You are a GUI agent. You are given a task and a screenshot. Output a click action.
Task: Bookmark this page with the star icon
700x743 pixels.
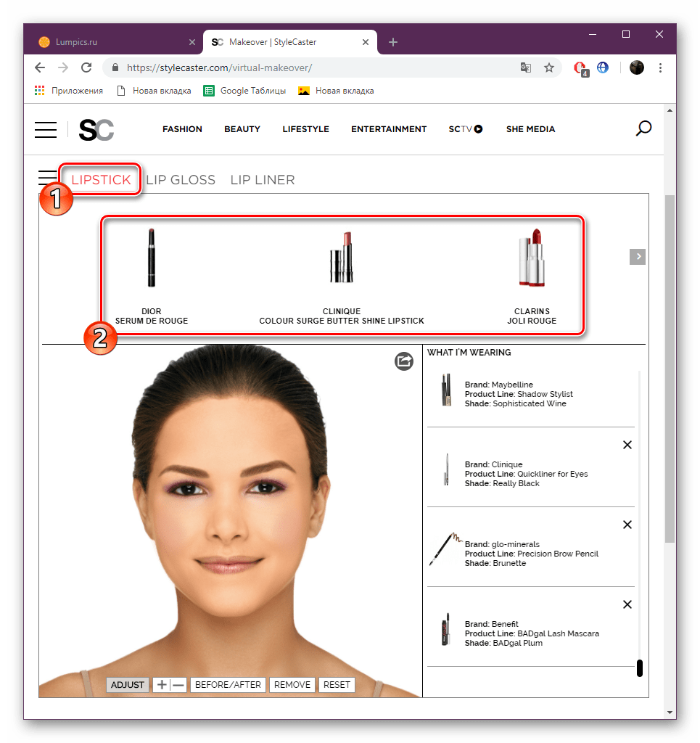tap(549, 67)
